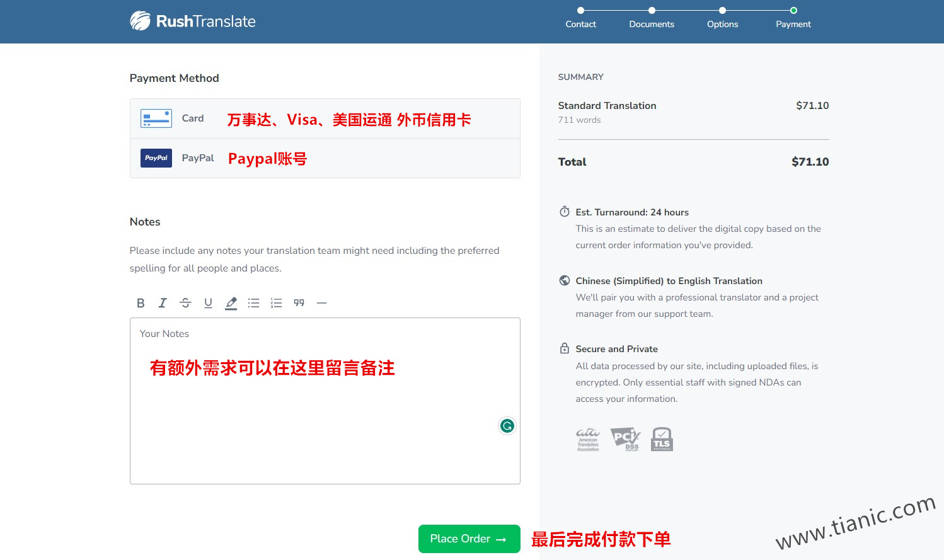Screen dimensions: 944x560
Task: Click the Secure and Private heading
Action: (x=616, y=349)
